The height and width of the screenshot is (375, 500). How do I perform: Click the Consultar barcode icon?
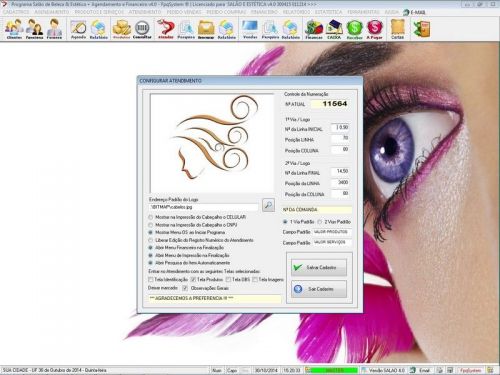(142, 29)
